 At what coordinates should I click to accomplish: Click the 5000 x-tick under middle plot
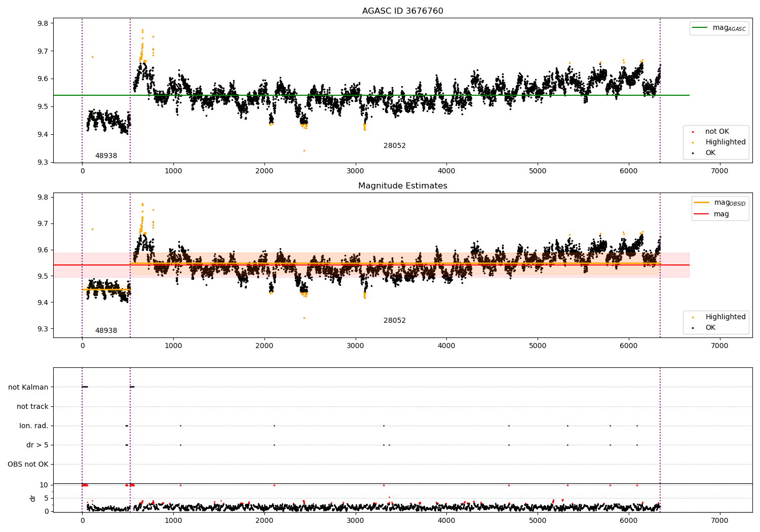[538, 346]
